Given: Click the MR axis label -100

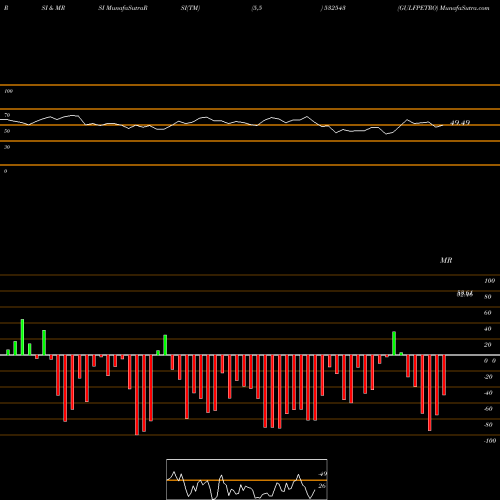Looking at the screenshot, I should click(490, 441).
